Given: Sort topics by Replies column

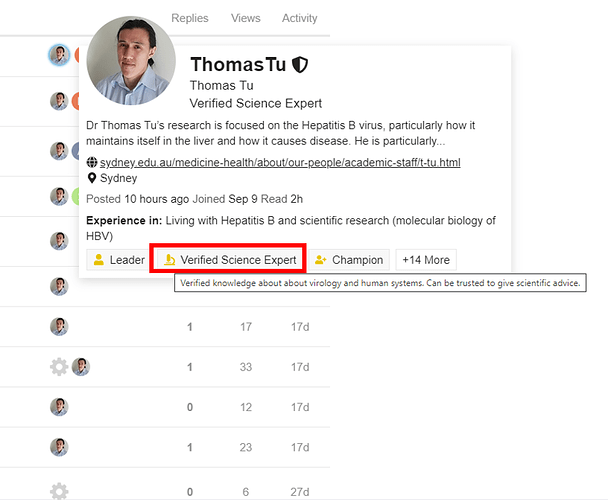Looking at the screenshot, I should coord(190,18).
